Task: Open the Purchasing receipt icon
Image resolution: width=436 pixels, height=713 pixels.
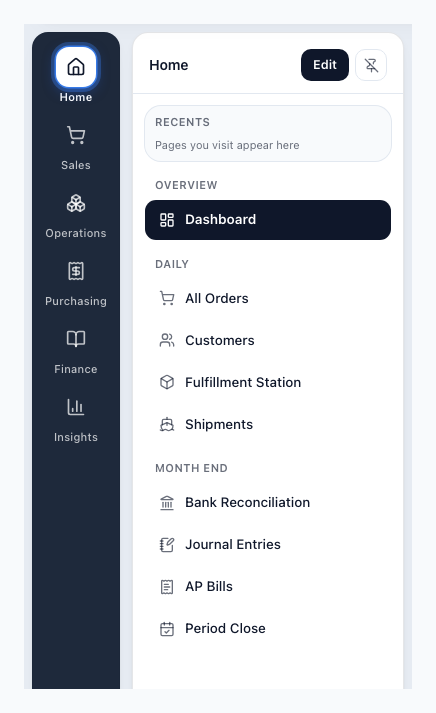Action: coord(76,271)
